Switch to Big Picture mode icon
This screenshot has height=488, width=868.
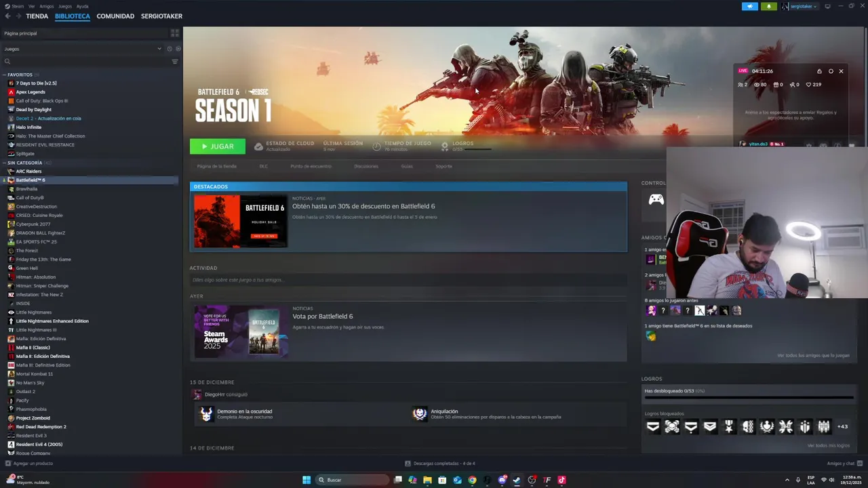pyautogui.click(x=827, y=6)
